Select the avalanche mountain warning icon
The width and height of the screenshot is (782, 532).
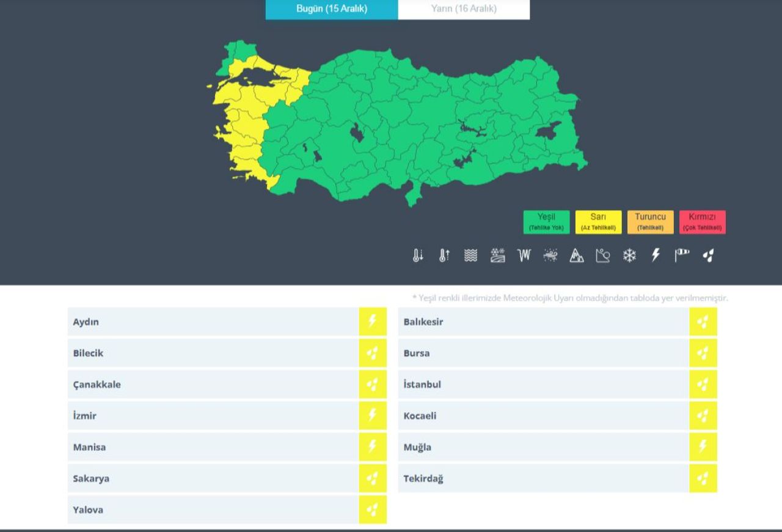coord(577,255)
